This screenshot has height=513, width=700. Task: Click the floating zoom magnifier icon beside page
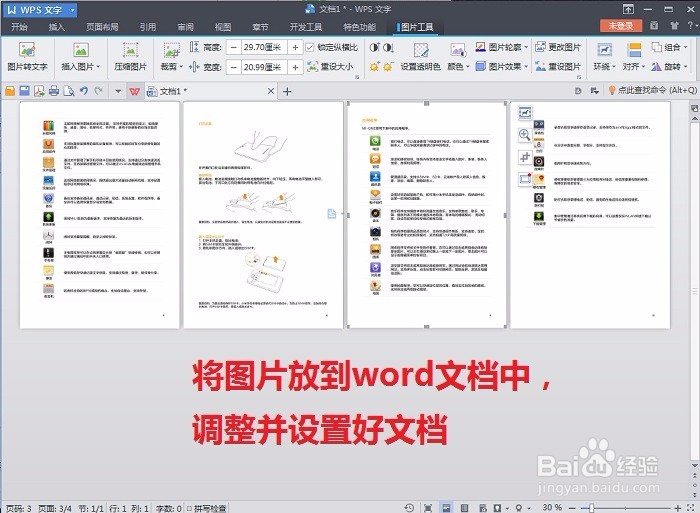click(525, 134)
